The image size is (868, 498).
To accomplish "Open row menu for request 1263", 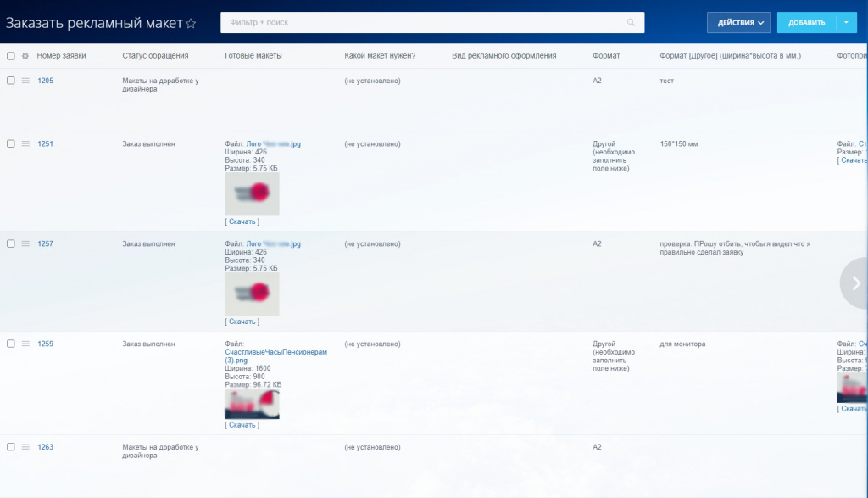I will (x=25, y=447).
